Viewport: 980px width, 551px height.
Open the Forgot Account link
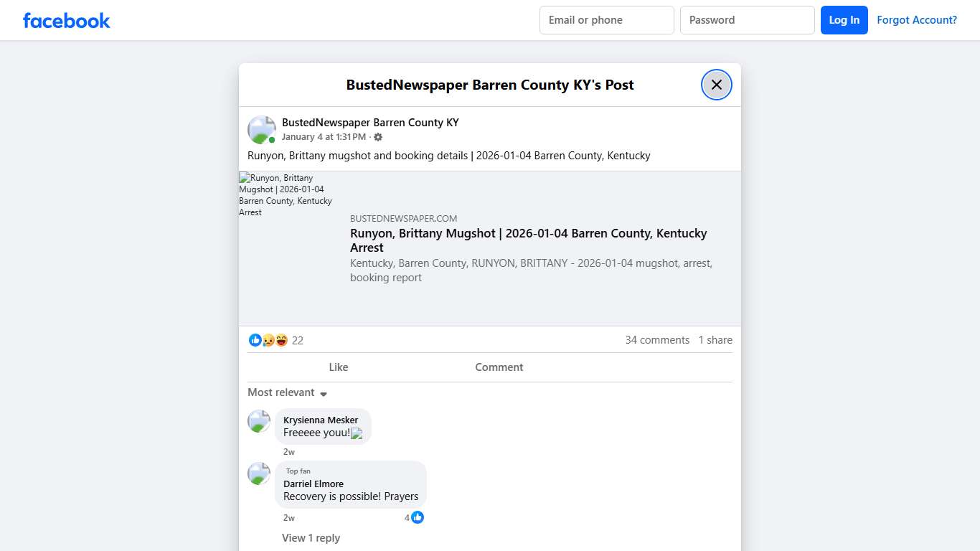916,20
